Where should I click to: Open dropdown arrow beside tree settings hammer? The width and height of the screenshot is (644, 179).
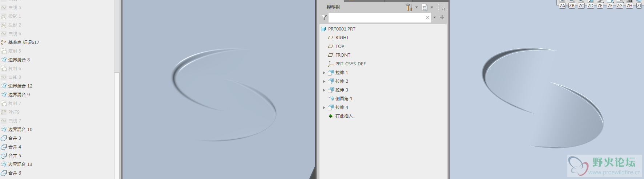click(416, 7)
